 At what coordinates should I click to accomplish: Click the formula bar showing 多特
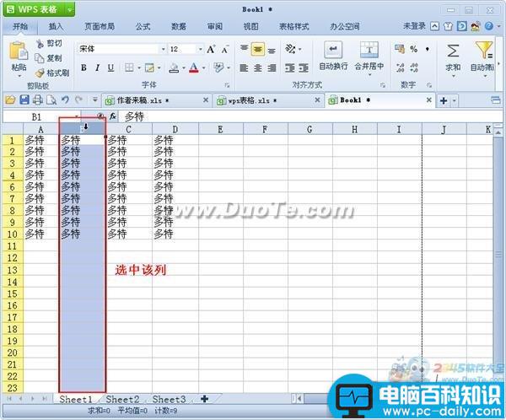(x=310, y=116)
